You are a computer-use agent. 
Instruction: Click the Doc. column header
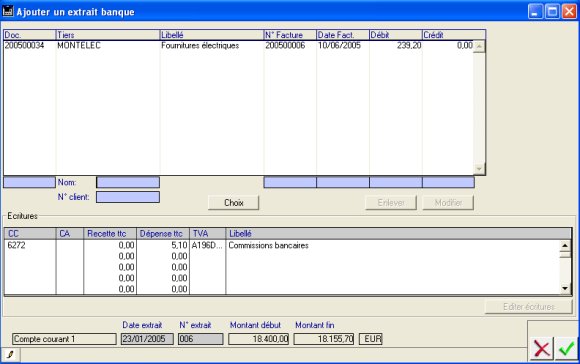30,35
